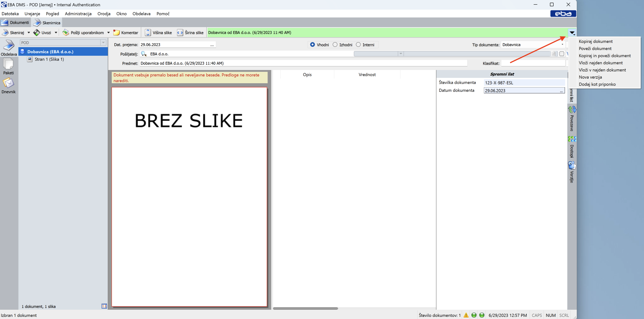Switch to the Skenirnica tab
The width and height of the screenshot is (644, 319).
click(48, 23)
